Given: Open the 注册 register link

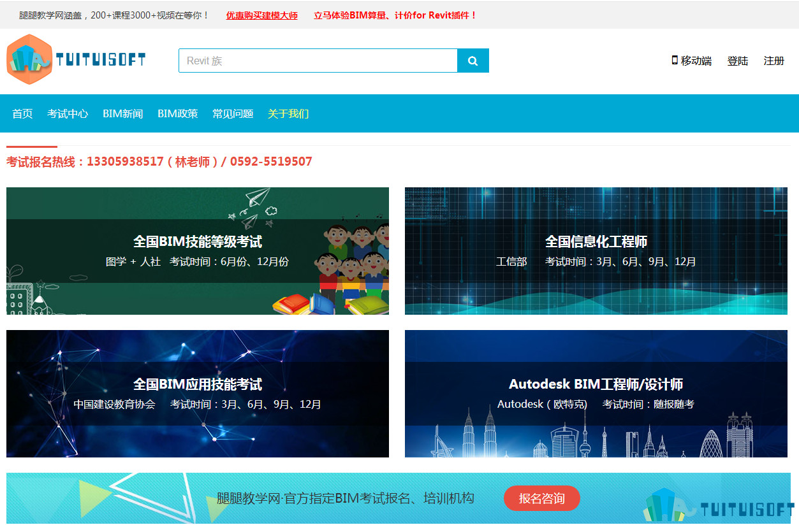Looking at the screenshot, I should [774, 61].
